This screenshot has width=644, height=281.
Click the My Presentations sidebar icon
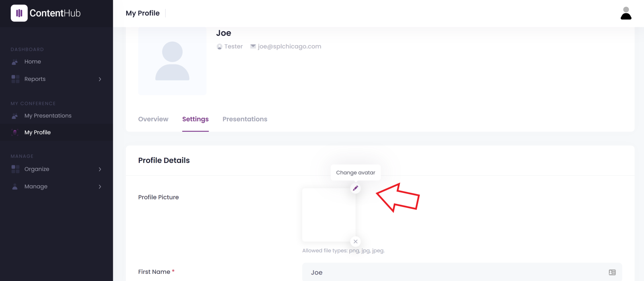coord(15,116)
